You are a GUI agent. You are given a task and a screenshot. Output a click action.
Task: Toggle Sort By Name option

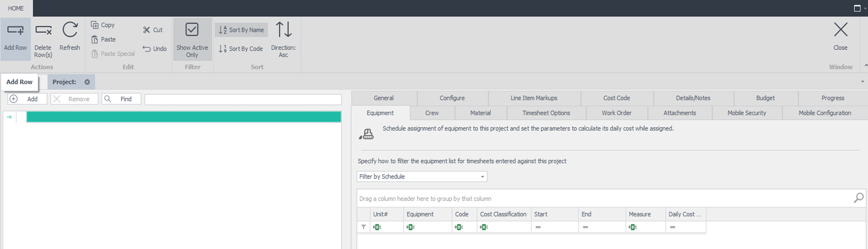[241, 30]
